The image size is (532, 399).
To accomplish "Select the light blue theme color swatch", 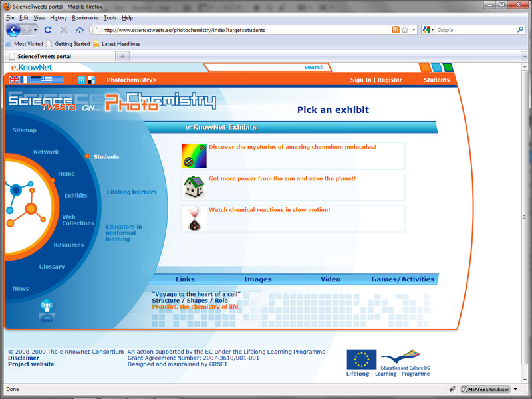I will pos(436,68).
